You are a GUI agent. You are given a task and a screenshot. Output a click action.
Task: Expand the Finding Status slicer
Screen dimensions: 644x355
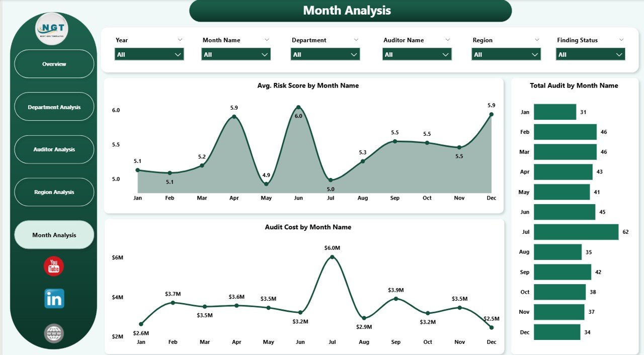point(590,54)
